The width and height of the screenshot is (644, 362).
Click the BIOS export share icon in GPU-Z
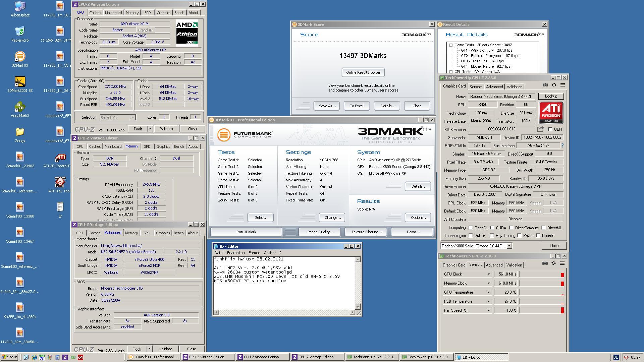click(x=540, y=129)
